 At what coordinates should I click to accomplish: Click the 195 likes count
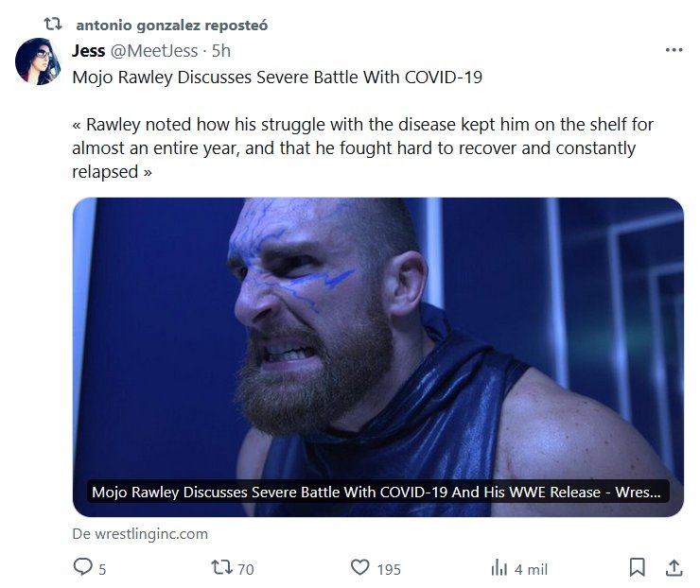pyautogui.click(x=389, y=569)
